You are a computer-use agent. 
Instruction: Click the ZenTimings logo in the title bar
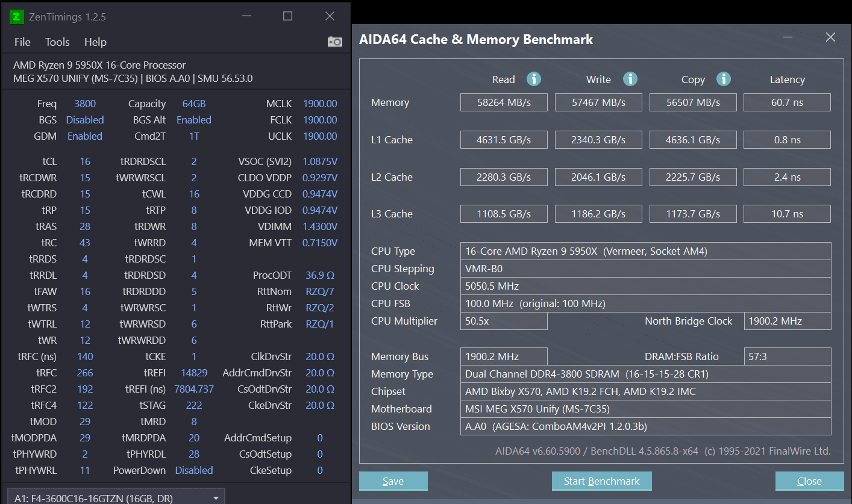click(x=17, y=16)
